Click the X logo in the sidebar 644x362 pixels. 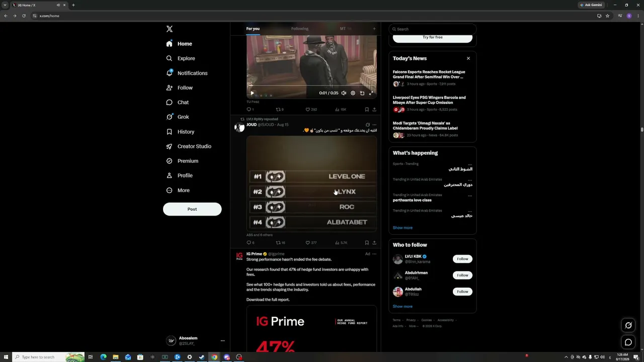click(x=170, y=29)
